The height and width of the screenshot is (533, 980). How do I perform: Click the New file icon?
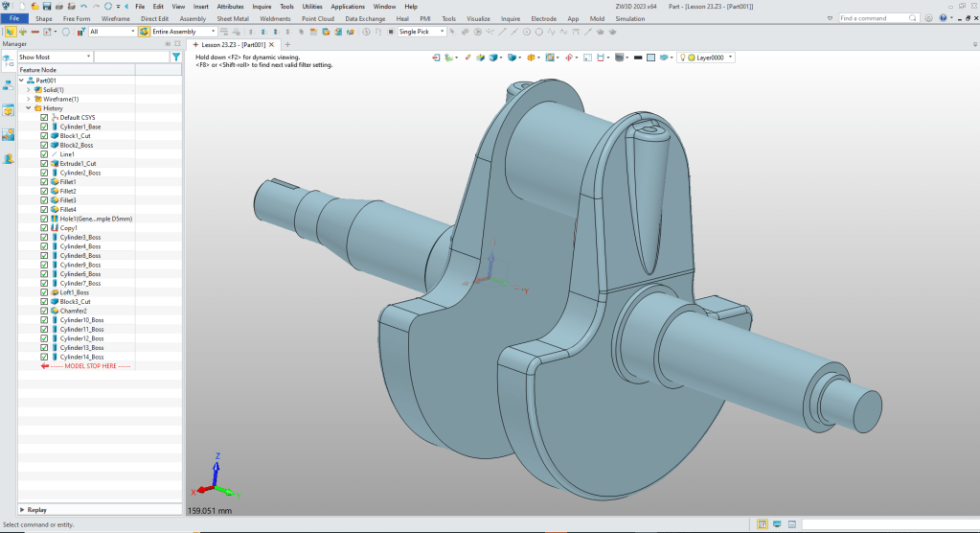22,6
